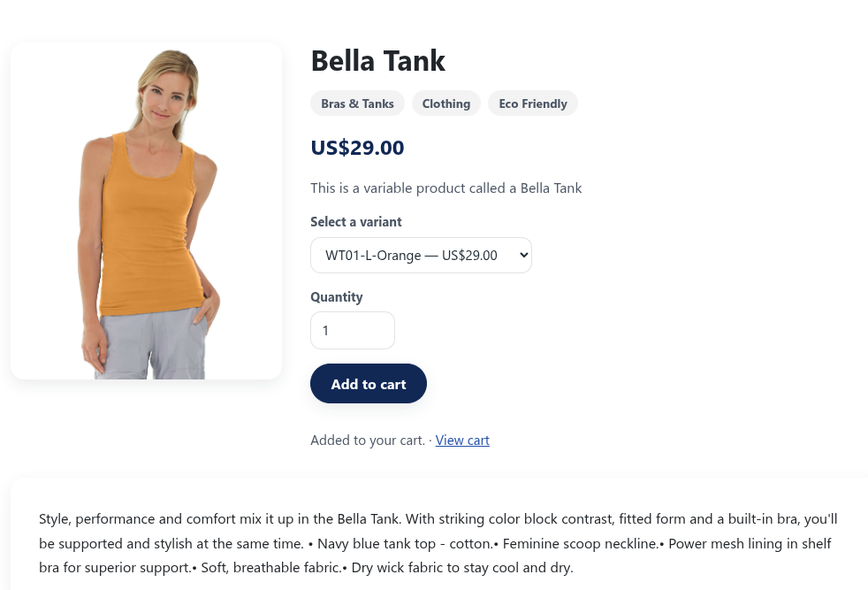Open the Clothing category tag
This screenshot has width=868, height=590.
[445, 103]
